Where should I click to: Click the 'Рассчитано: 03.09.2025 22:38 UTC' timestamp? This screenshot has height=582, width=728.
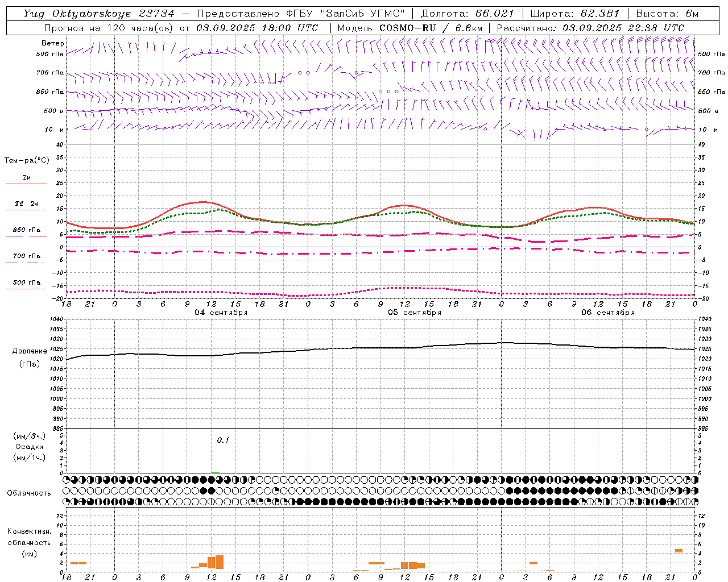[590, 28]
